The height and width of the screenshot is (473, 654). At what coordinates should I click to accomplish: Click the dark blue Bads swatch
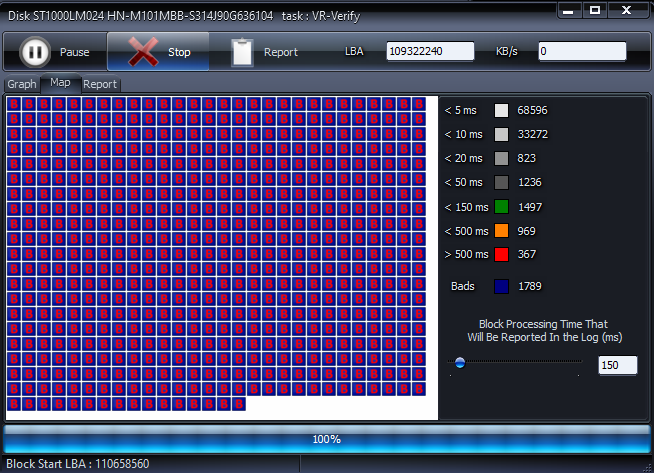[501, 287]
